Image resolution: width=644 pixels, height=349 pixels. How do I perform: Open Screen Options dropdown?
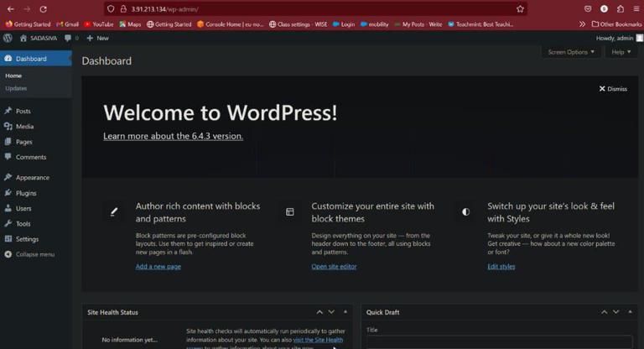point(571,52)
